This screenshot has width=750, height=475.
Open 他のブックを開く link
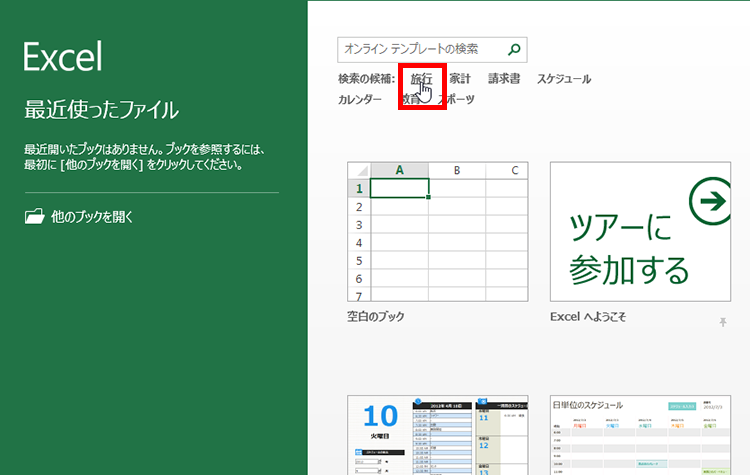coord(92,217)
